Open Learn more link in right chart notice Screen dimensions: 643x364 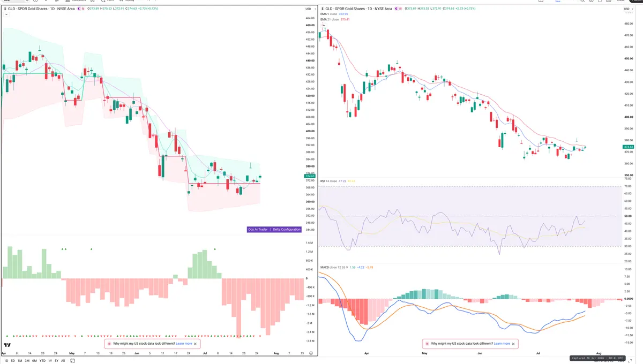[502, 344]
